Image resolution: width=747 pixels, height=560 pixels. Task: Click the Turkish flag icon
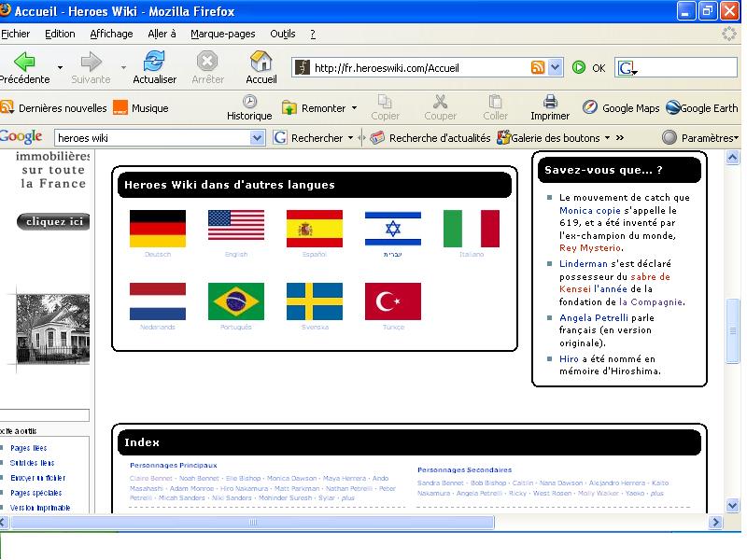click(393, 301)
